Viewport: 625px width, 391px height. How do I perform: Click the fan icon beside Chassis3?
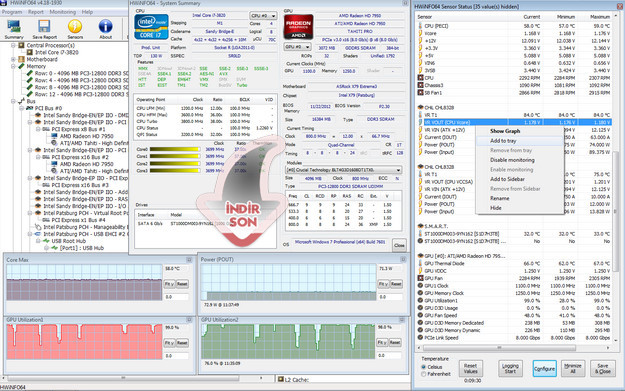(420, 85)
